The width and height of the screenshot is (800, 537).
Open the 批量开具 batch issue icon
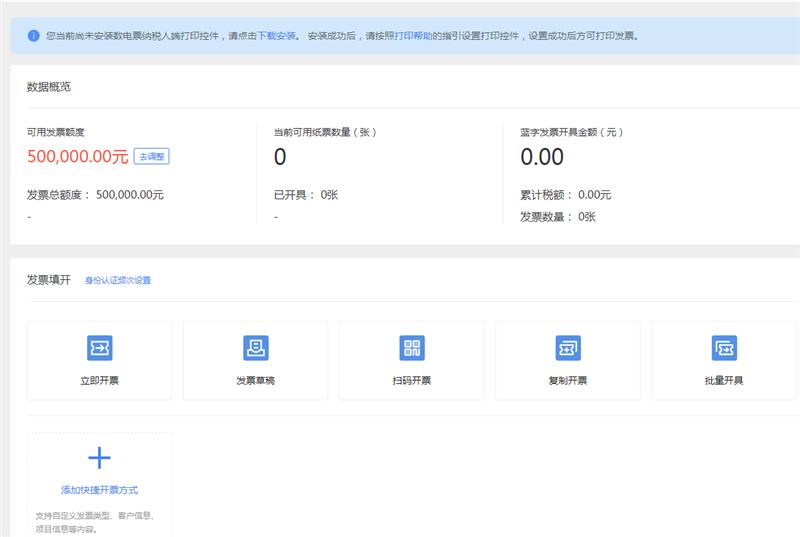[724, 348]
